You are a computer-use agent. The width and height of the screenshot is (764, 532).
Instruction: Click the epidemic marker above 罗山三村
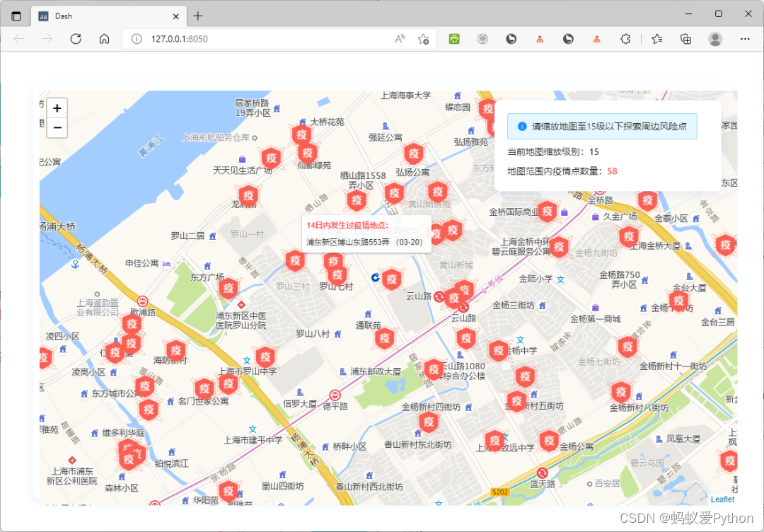point(295,260)
